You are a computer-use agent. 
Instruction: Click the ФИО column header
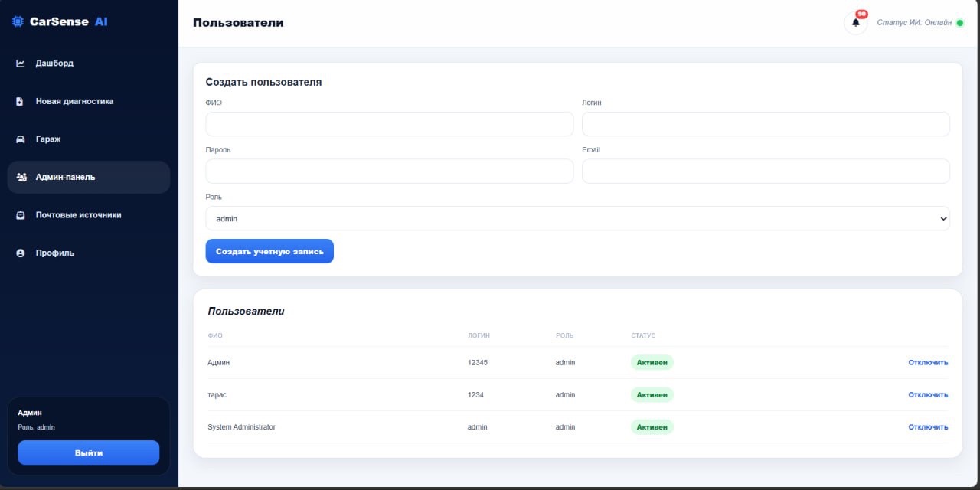pyautogui.click(x=215, y=336)
